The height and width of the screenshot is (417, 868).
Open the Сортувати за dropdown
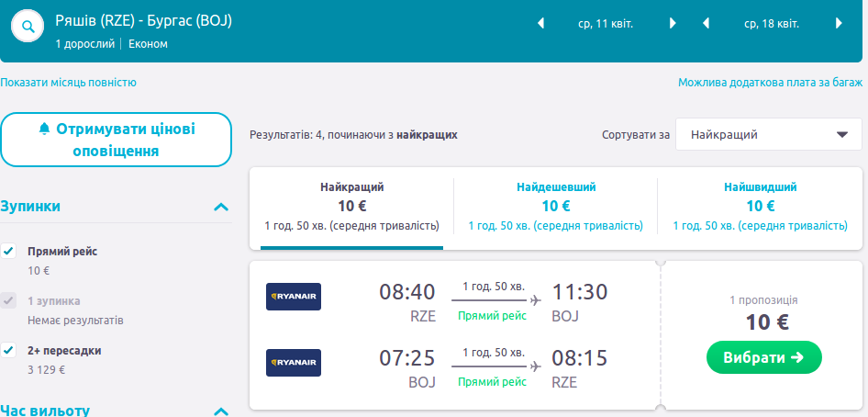pyautogui.click(x=768, y=134)
